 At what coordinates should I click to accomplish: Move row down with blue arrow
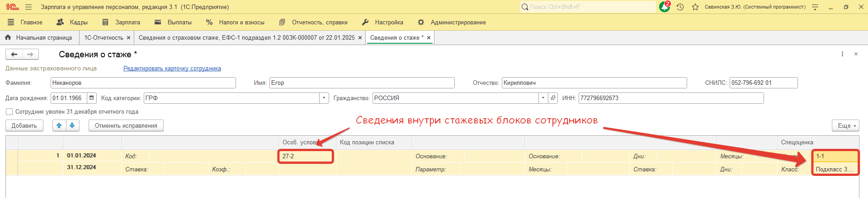point(72,126)
